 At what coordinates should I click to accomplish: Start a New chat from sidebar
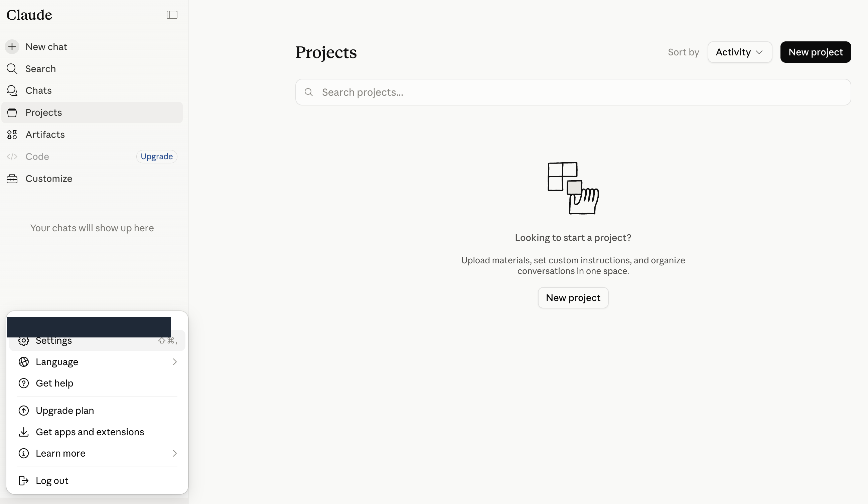[x=92, y=47]
